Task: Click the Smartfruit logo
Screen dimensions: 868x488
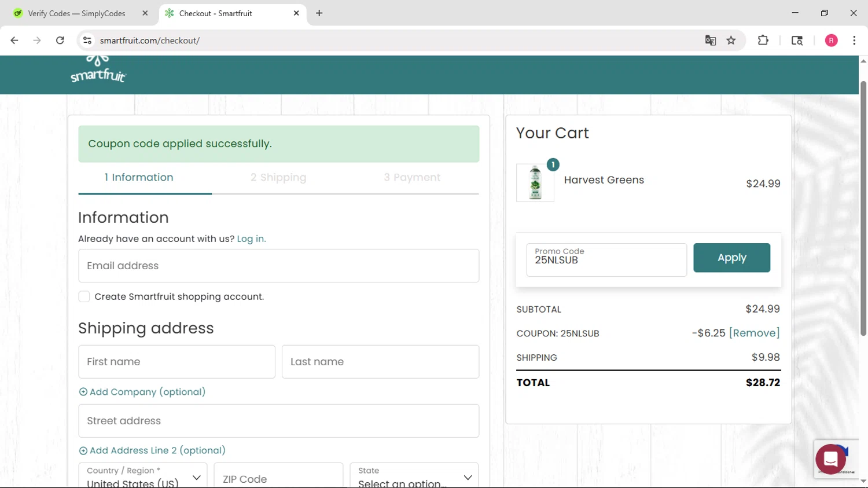Action: pyautogui.click(x=98, y=70)
